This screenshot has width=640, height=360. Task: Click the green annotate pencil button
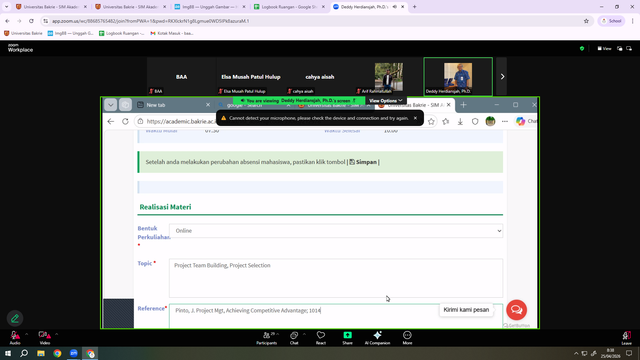(15, 318)
